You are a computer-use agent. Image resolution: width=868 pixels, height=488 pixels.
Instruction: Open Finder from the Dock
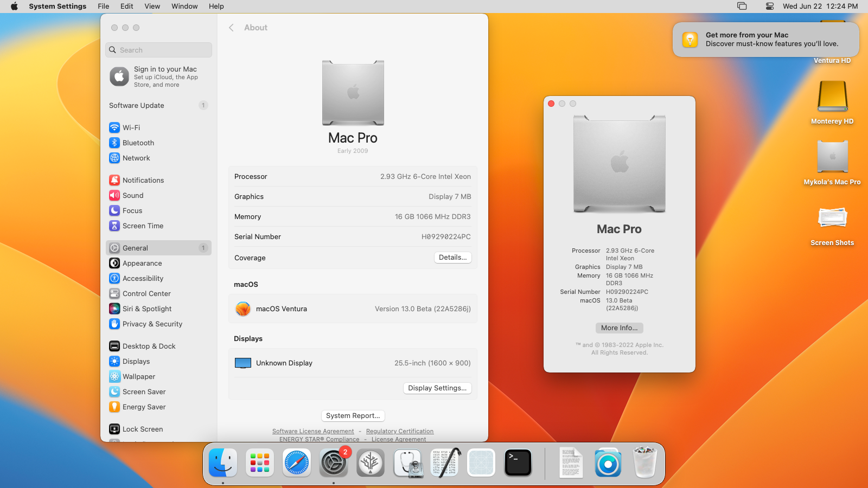(223, 463)
